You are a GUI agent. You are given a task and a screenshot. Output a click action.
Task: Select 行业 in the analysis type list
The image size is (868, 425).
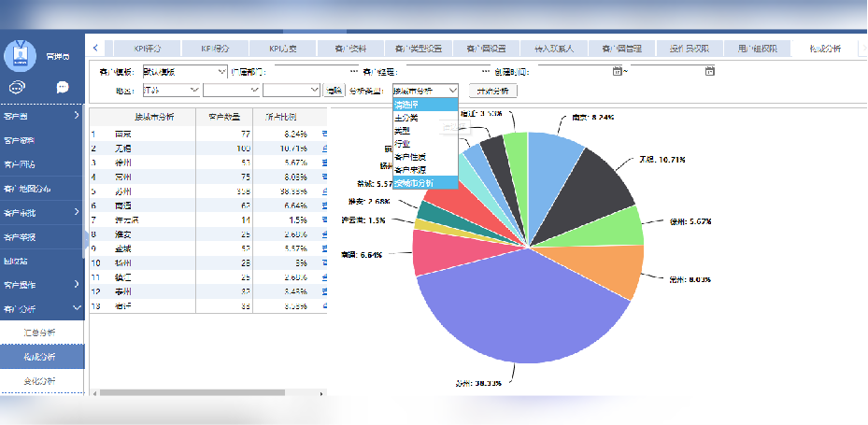[402, 144]
